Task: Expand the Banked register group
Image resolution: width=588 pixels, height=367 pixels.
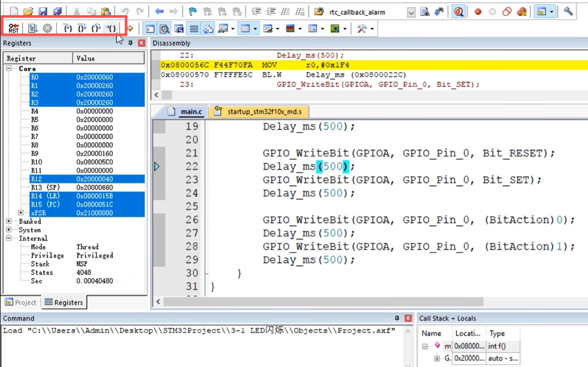Action: pos(8,221)
